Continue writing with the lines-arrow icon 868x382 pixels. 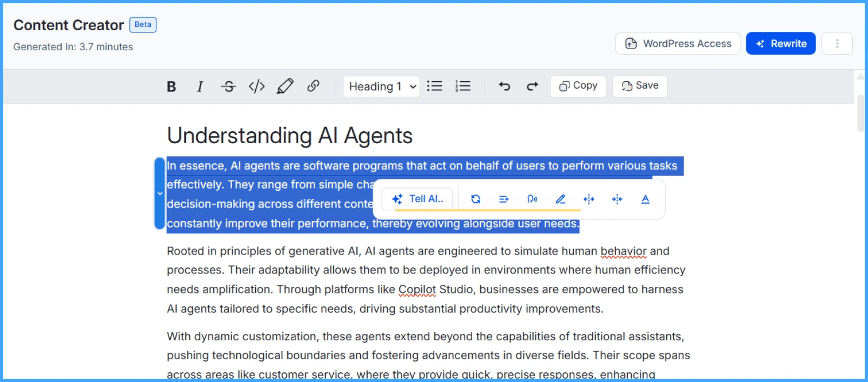point(504,199)
